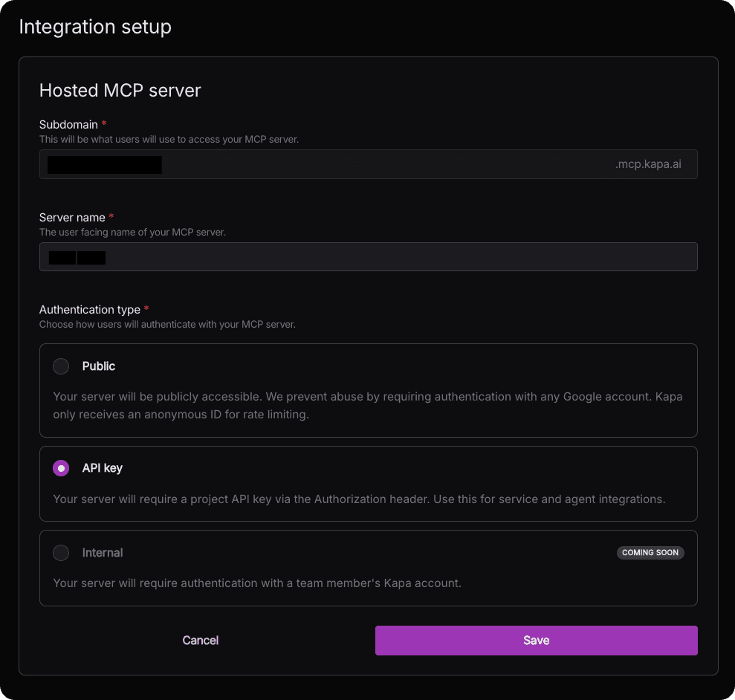Click the Authentication type label
The width and height of the screenshot is (735, 700).
[90, 309]
